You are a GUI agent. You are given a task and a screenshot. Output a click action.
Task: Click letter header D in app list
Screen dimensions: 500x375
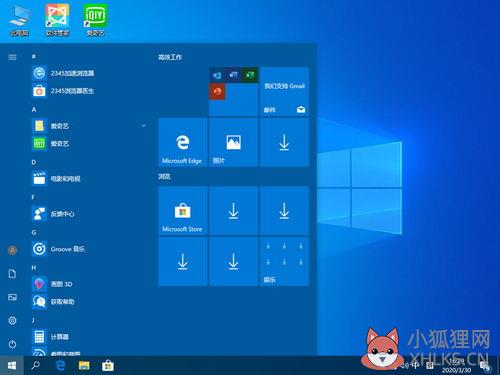coord(34,162)
